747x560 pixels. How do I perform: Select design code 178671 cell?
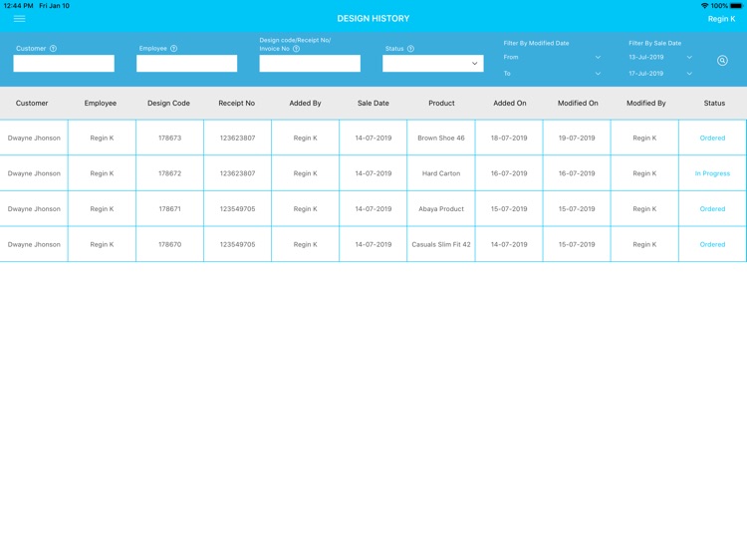point(169,208)
